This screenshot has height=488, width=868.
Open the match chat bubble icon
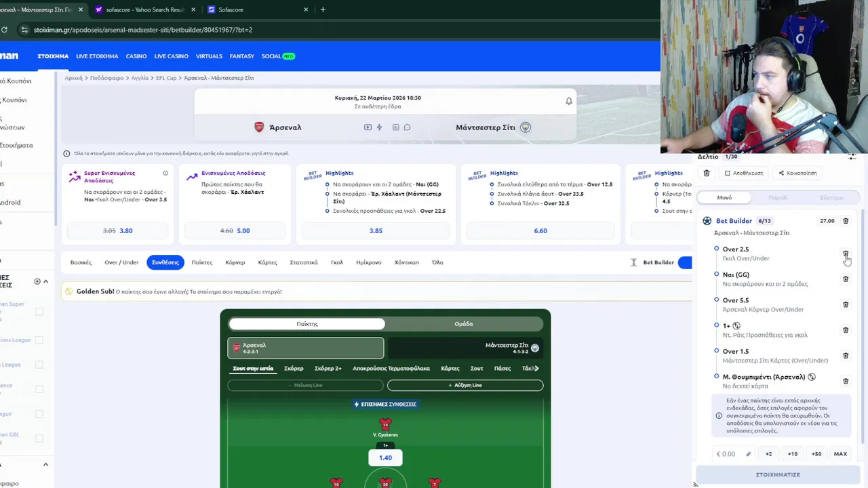tap(407, 127)
